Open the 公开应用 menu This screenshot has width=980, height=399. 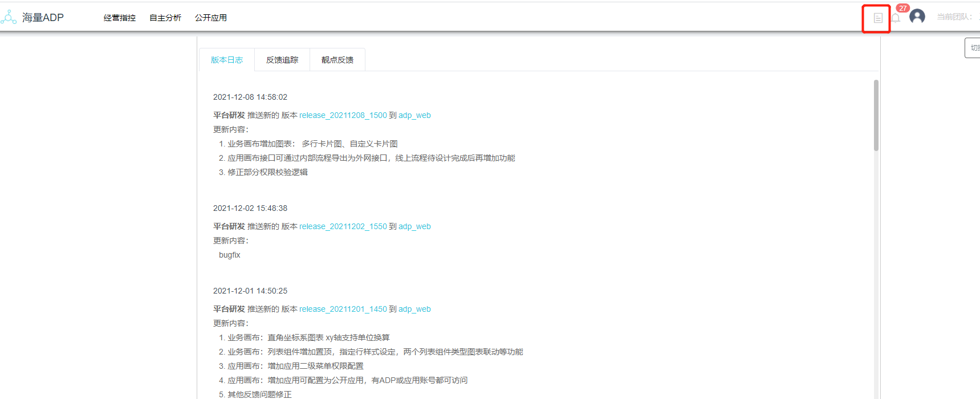coord(211,18)
